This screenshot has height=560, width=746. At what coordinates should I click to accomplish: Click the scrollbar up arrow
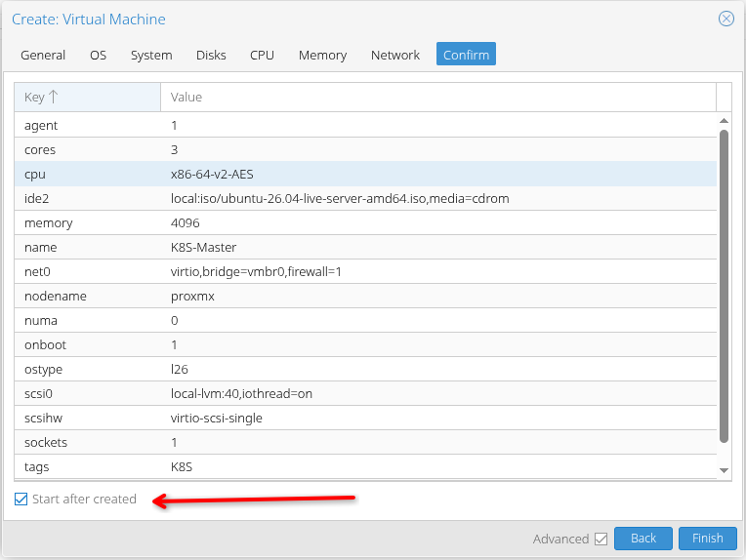point(725,121)
